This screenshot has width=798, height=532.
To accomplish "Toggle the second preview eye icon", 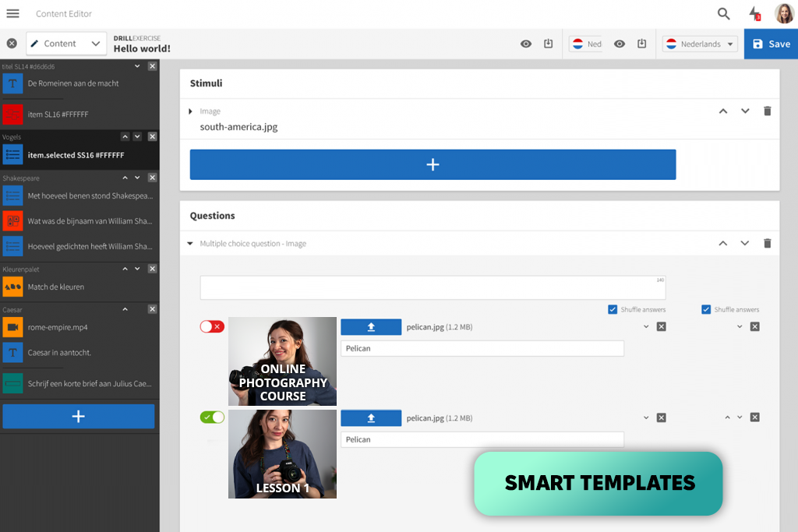I will [620, 44].
